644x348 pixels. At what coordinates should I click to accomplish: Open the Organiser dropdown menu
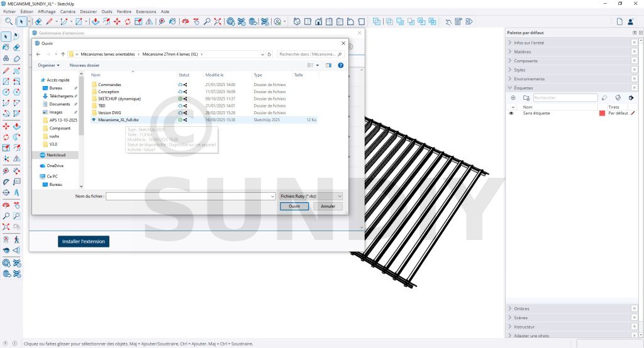pos(48,65)
